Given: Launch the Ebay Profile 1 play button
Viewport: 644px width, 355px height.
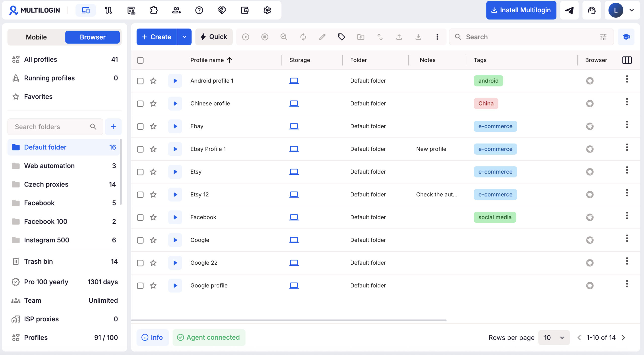Looking at the screenshot, I should [175, 149].
